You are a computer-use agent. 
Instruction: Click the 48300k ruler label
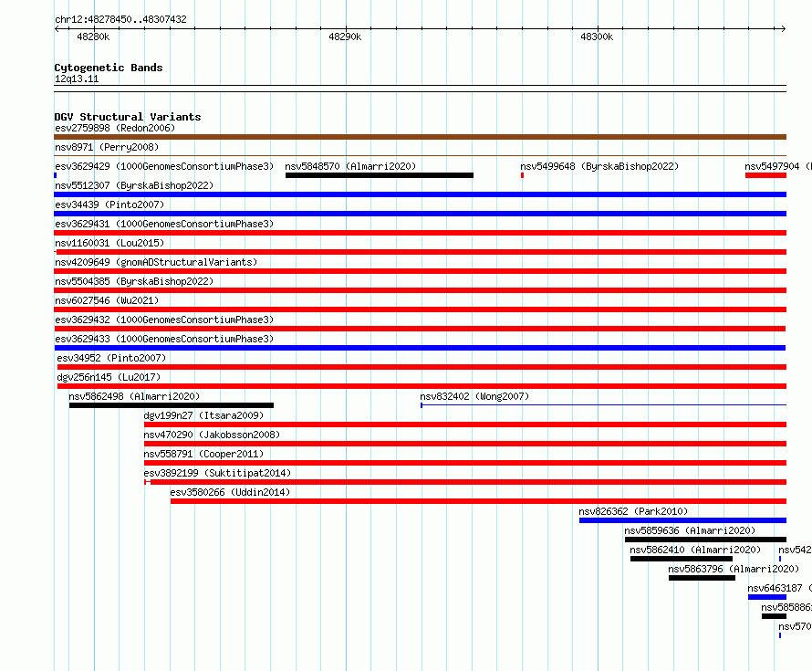pos(597,37)
